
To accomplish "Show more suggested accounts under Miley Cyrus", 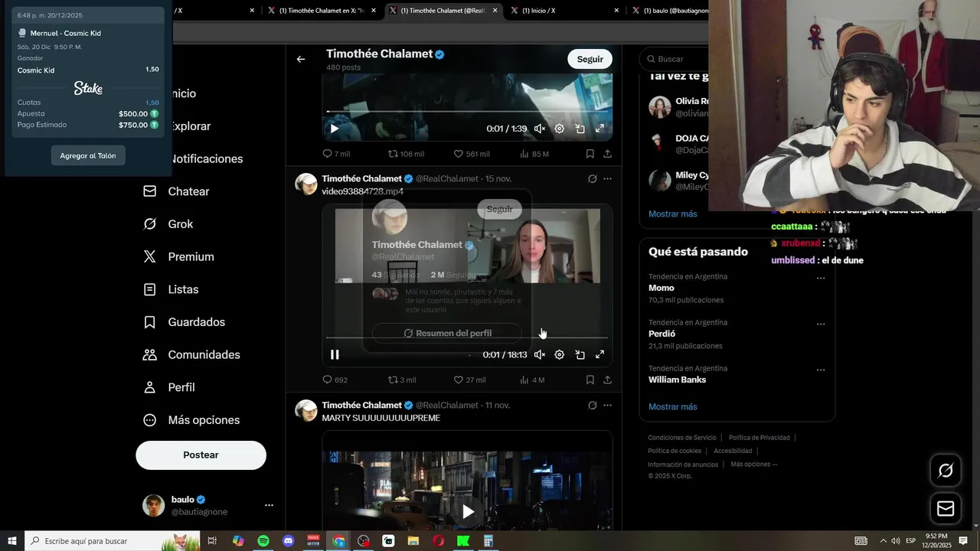I will 673,214.
